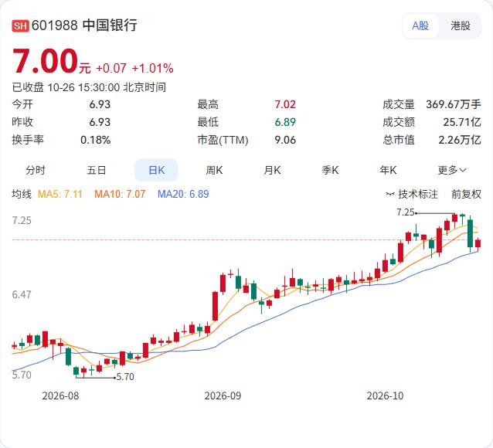The height and width of the screenshot is (448, 493).
Task: Click the 市盈(TTM) value 9.06
Action: 285,140
